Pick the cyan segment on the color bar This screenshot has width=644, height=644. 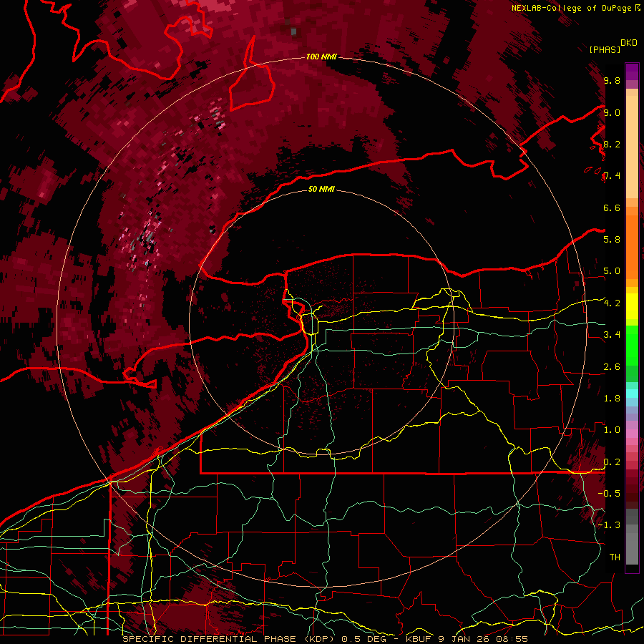pyautogui.click(x=632, y=394)
